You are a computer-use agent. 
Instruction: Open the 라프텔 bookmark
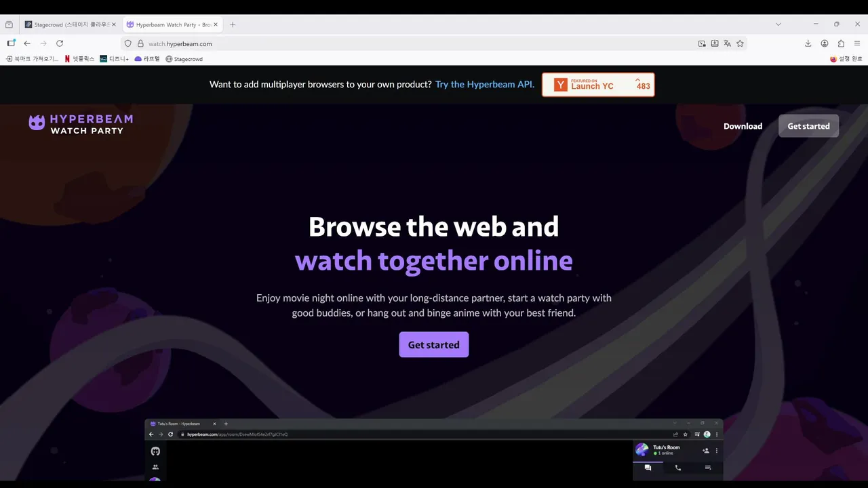[147, 59]
